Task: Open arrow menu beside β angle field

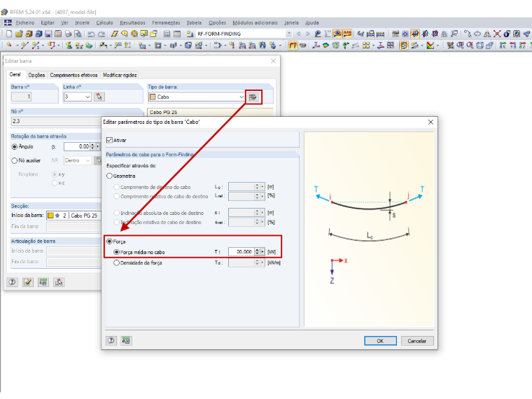Action: click(x=98, y=146)
